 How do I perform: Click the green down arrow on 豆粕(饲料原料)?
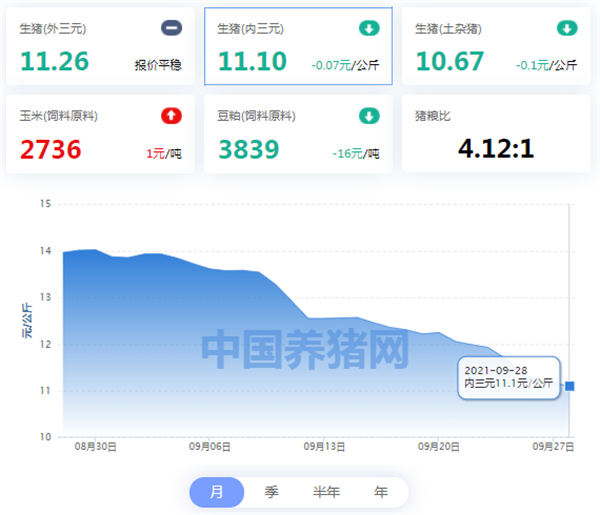pyautogui.click(x=369, y=116)
